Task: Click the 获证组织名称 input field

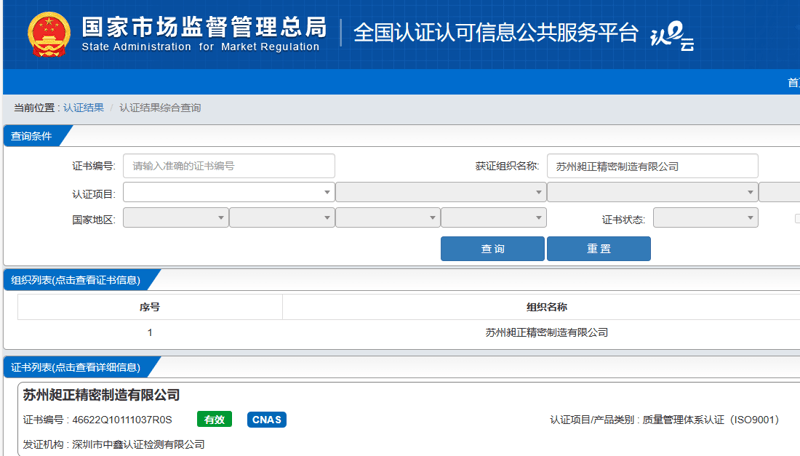Action: [x=652, y=166]
